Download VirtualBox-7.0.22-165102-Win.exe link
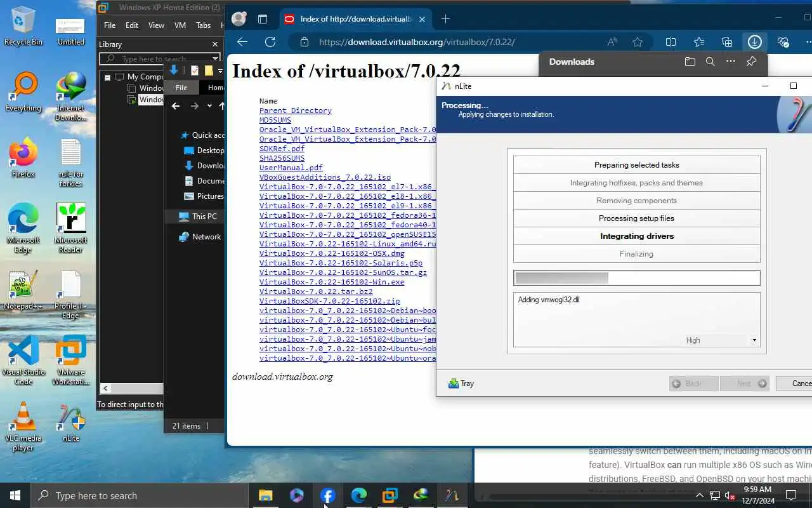This screenshot has height=508, width=812. coord(332,282)
